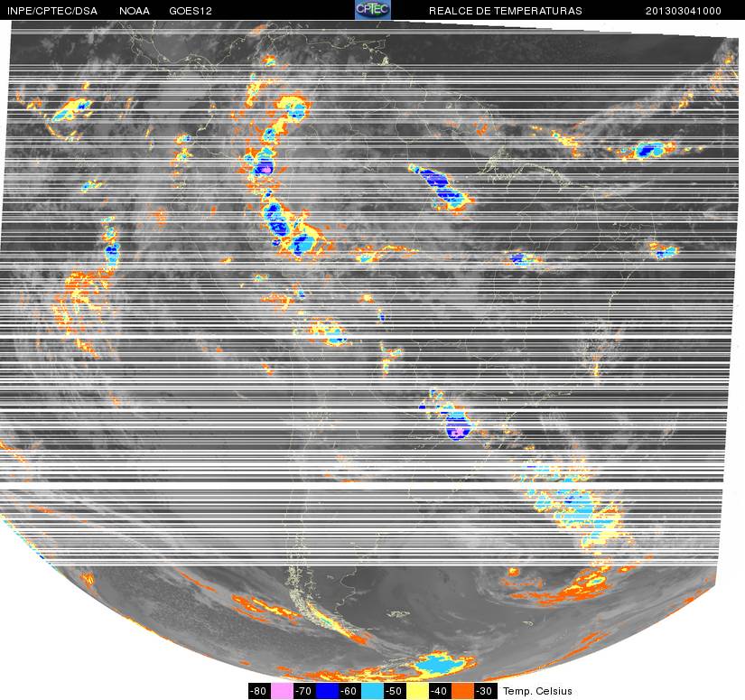Image resolution: width=745 pixels, height=700 pixels.
Task: Select the pink swatch after -80
Action: (x=282, y=691)
